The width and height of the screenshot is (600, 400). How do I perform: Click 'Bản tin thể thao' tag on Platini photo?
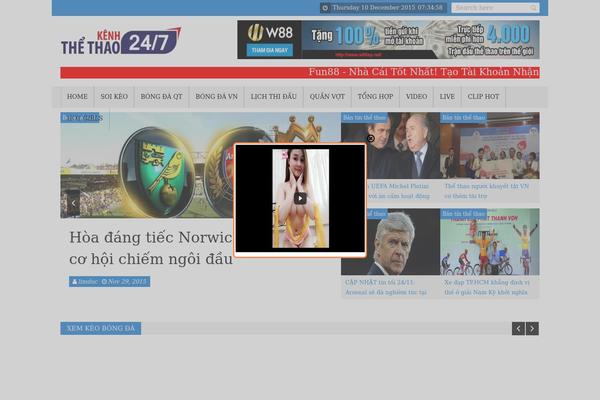(x=364, y=118)
